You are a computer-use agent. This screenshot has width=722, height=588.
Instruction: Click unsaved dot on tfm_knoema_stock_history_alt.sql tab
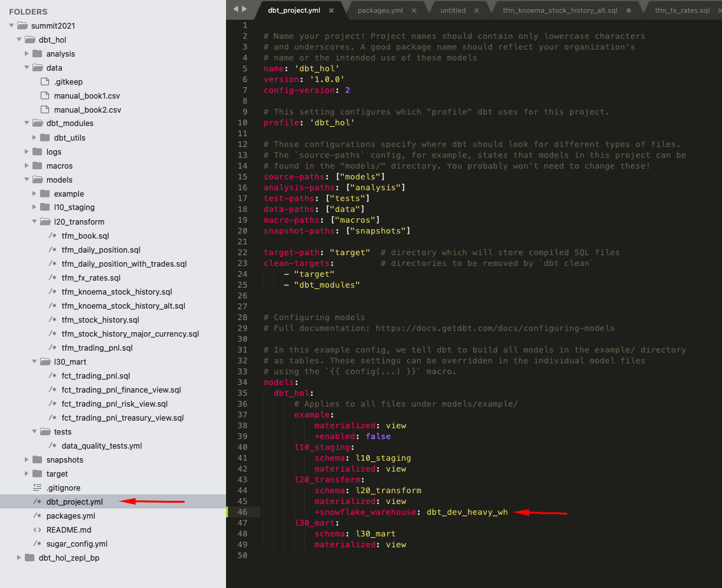pyautogui.click(x=629, y=10)
